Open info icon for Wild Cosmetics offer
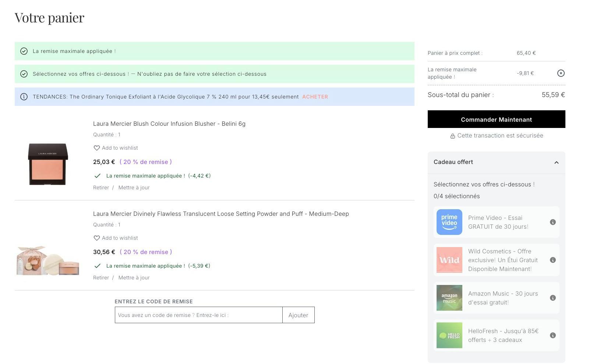 pyautogui.click(x=553, y=260)
